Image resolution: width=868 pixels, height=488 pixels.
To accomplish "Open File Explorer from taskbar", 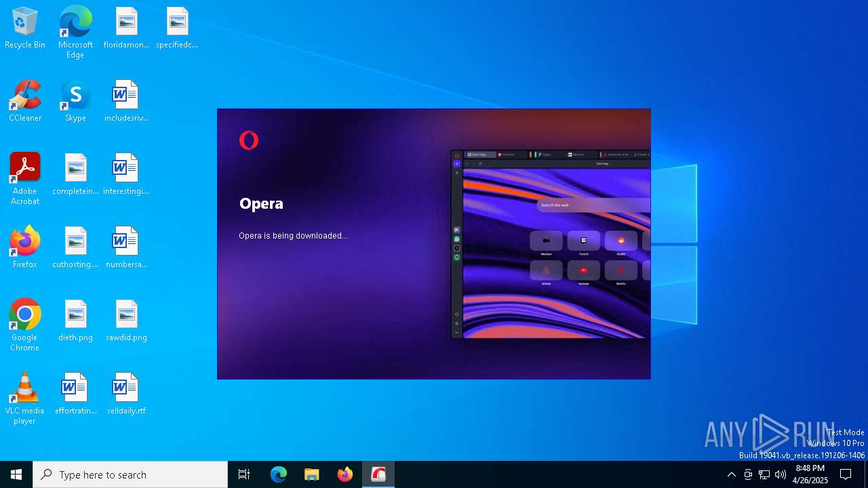I will click(x=312, y=474).
